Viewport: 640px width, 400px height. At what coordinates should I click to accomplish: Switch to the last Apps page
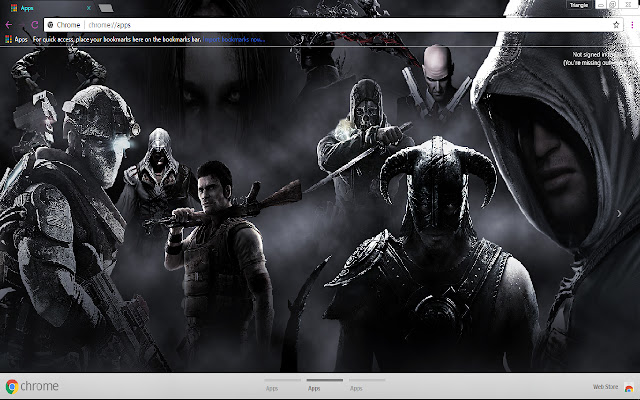tap(367, 384)
